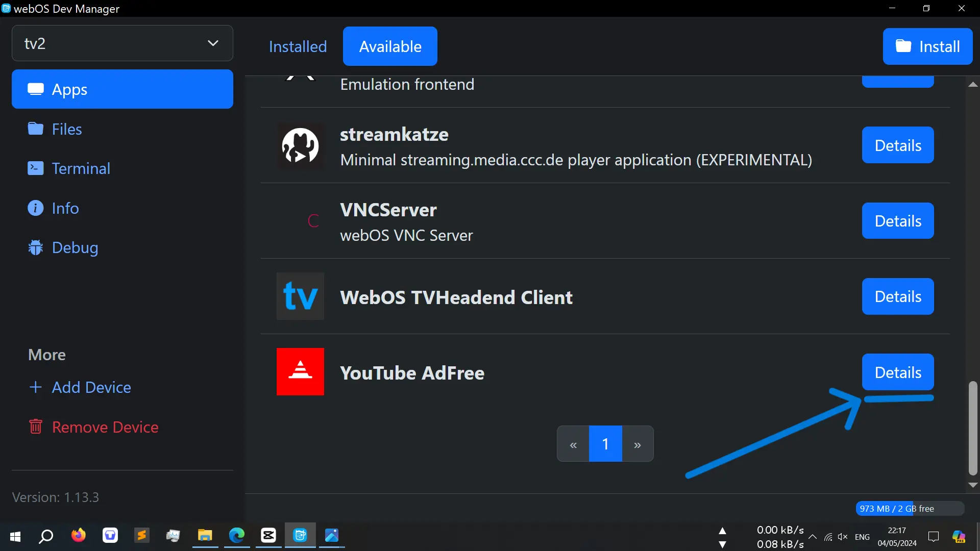This screenshot has height=551, width=980.
Task: Open the purple taskbar app icon
Action: click(110, 536)
